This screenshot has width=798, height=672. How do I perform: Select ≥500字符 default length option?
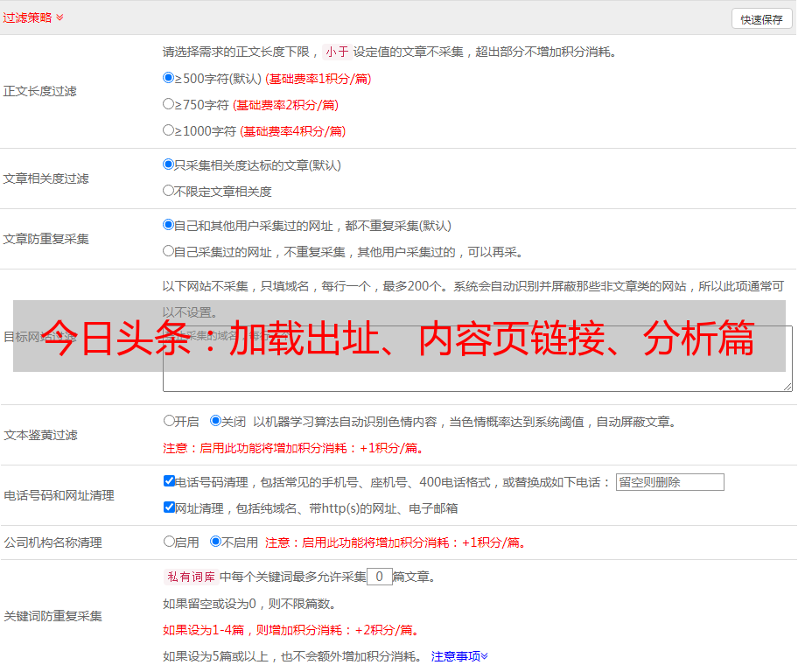point(169,78)
